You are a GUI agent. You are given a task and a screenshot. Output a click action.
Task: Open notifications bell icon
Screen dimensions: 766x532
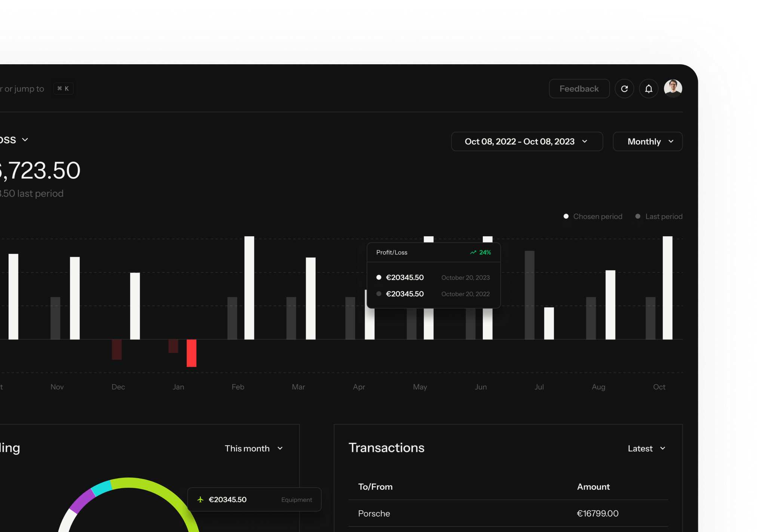(x=649, y=89)
